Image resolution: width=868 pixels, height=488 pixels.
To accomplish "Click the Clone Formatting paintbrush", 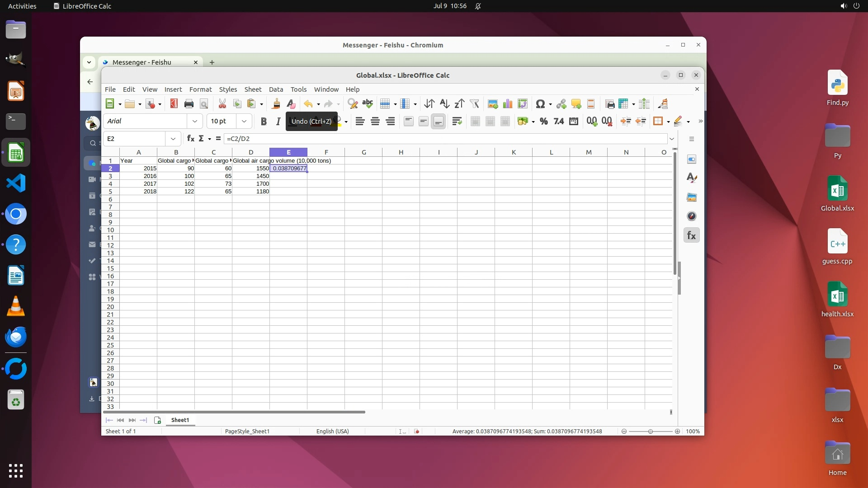I will click(x=276, y=104).
